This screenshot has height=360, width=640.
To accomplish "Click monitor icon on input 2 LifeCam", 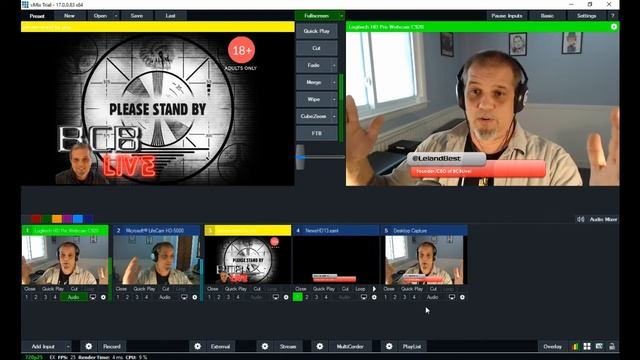I will 184,297.
